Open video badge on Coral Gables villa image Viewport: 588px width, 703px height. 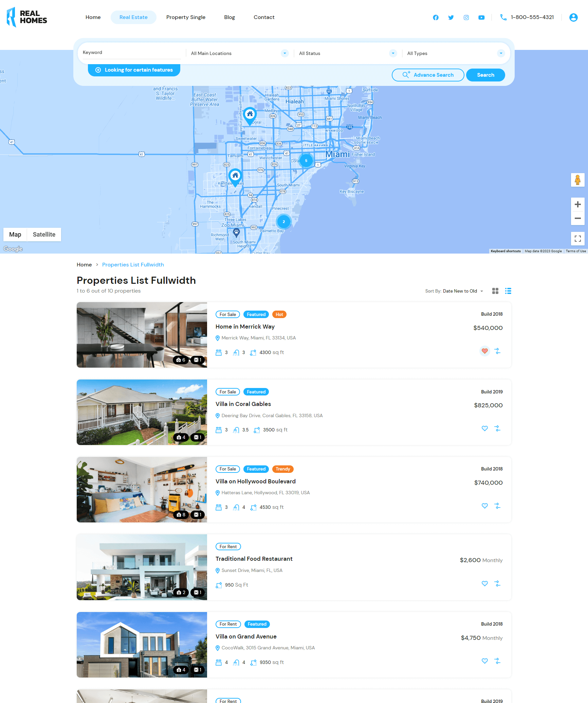(x=198, y=437)
